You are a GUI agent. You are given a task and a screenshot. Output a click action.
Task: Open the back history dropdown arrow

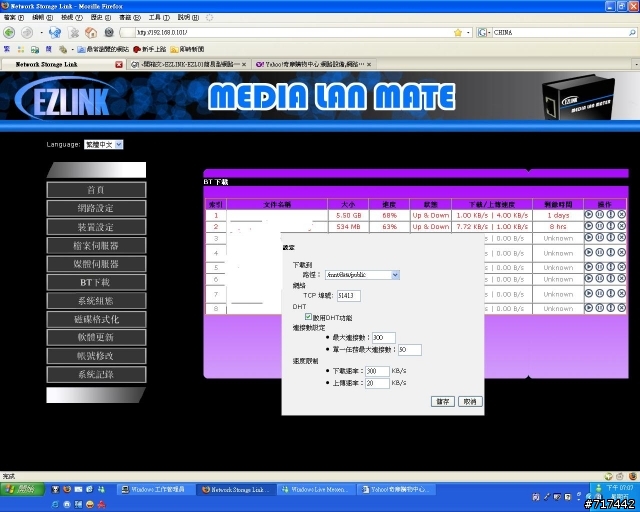click(x=41, y=33)
